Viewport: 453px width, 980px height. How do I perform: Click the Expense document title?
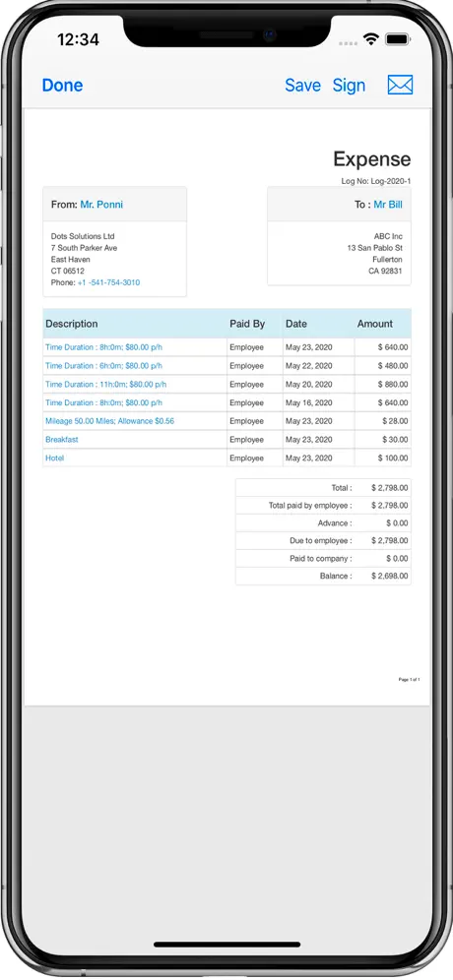pyautogui.click(x=371, y=159)
